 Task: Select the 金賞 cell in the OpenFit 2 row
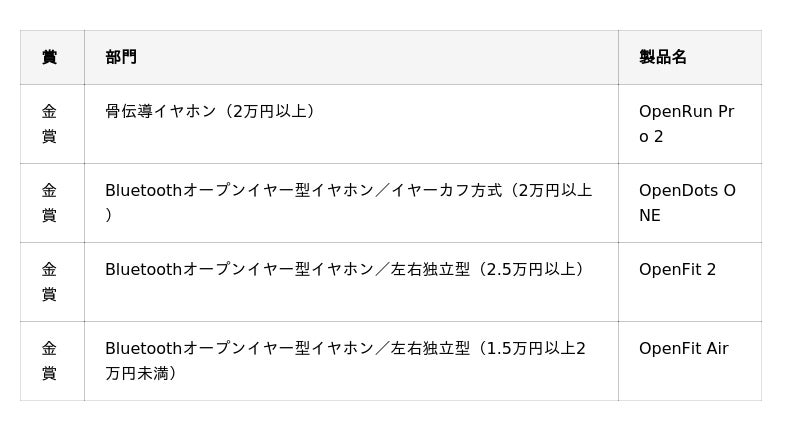pyautogui.click(x=49, y=282)
